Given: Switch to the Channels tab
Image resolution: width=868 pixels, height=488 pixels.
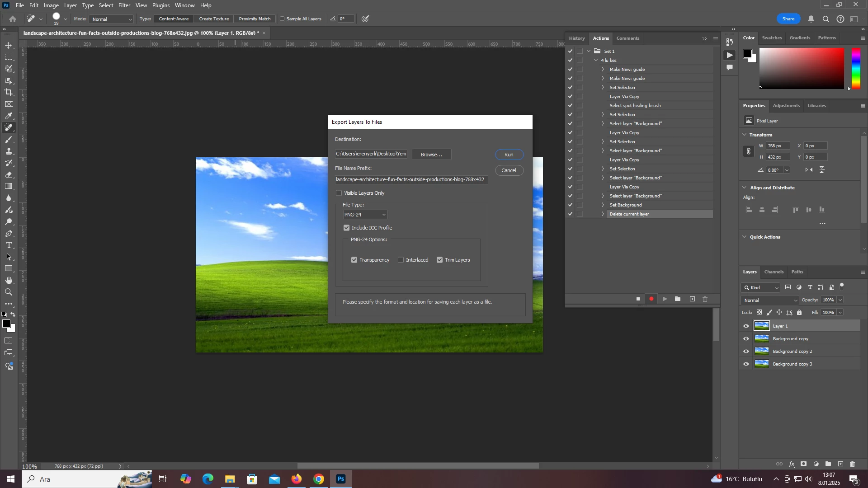Looking at the screenshot, I should click(x=774, y=272).
